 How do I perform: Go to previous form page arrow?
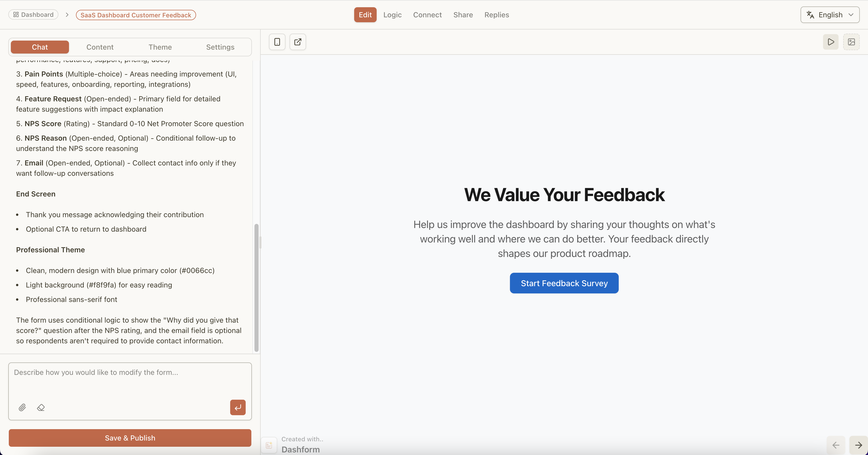click(x=836, y=445)
